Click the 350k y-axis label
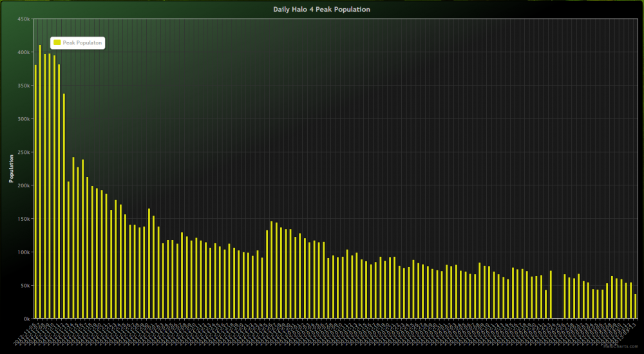The height and width of the screenshot is (354, 644). tap(24, 86)
